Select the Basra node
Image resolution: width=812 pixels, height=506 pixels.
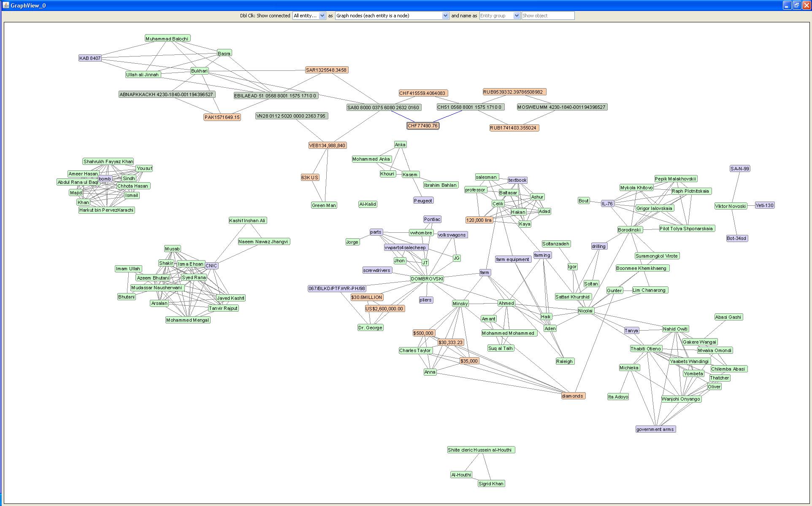pyautogui.click(x=224, y=53)
